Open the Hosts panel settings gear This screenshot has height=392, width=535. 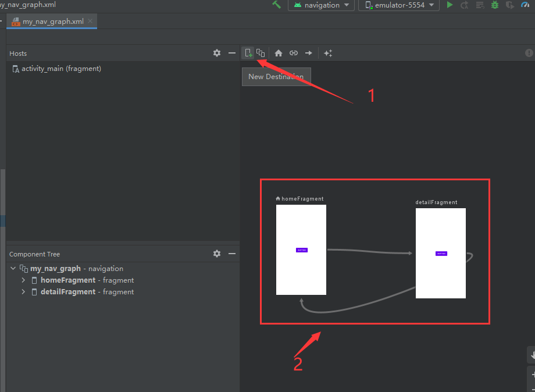coord(217,53)
